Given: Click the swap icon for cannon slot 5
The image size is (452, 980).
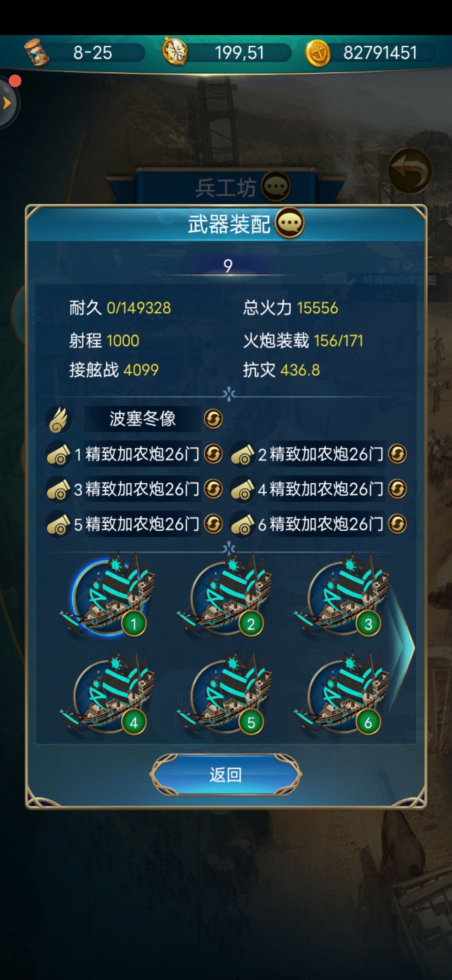Looking at the screenshot, I should pos(213,524).
